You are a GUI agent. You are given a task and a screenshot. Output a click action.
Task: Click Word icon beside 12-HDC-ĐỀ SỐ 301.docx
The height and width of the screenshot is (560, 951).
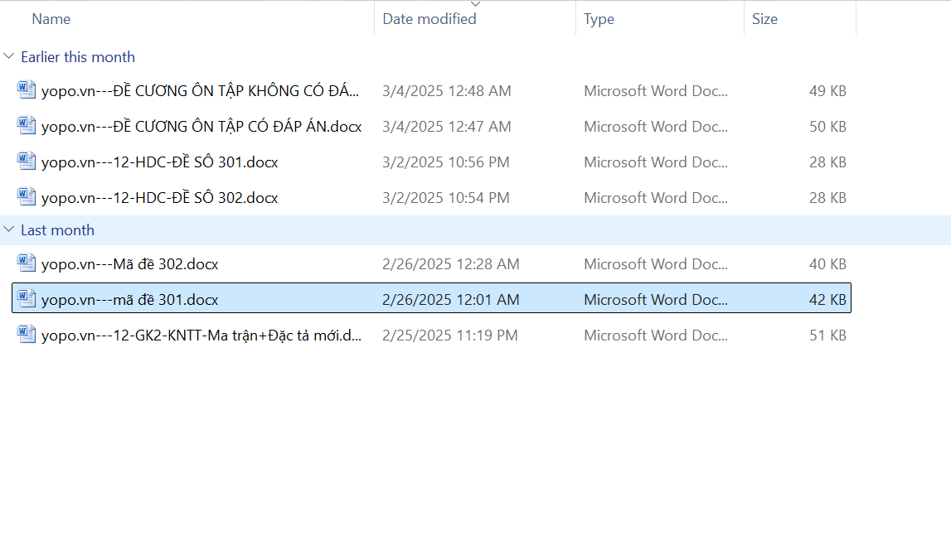[x=27, y=162]
